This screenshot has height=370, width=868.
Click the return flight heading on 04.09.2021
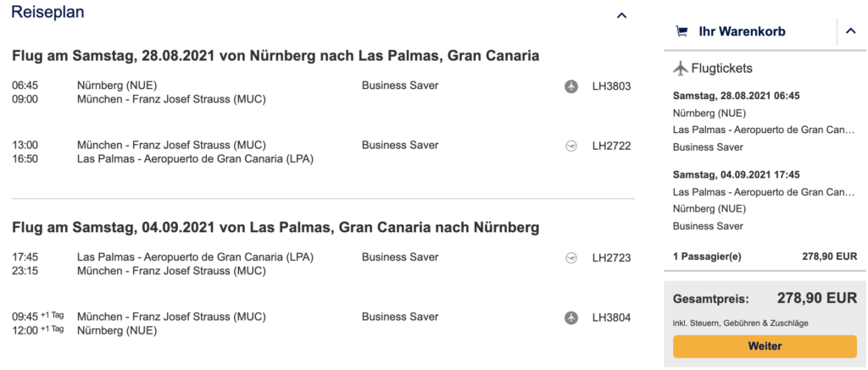275,228
